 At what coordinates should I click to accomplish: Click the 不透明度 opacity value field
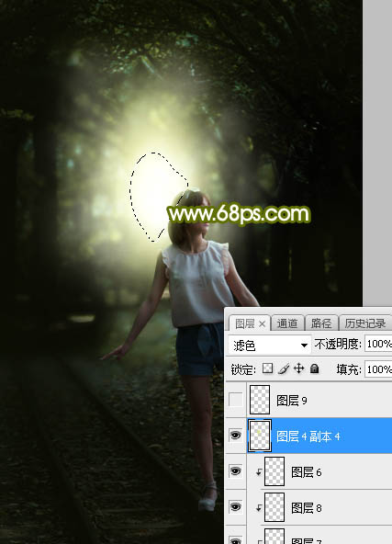[378, 345]
